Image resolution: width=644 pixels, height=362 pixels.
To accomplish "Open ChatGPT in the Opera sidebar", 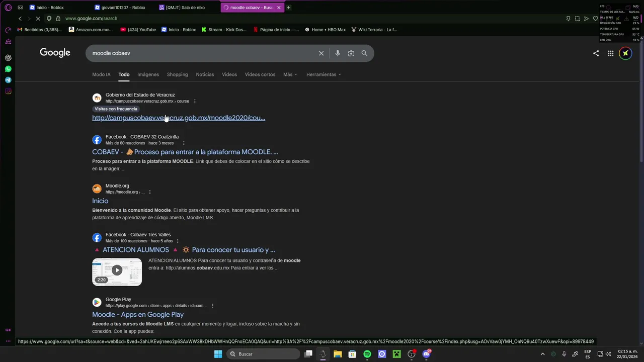I will tap(8, 58).
